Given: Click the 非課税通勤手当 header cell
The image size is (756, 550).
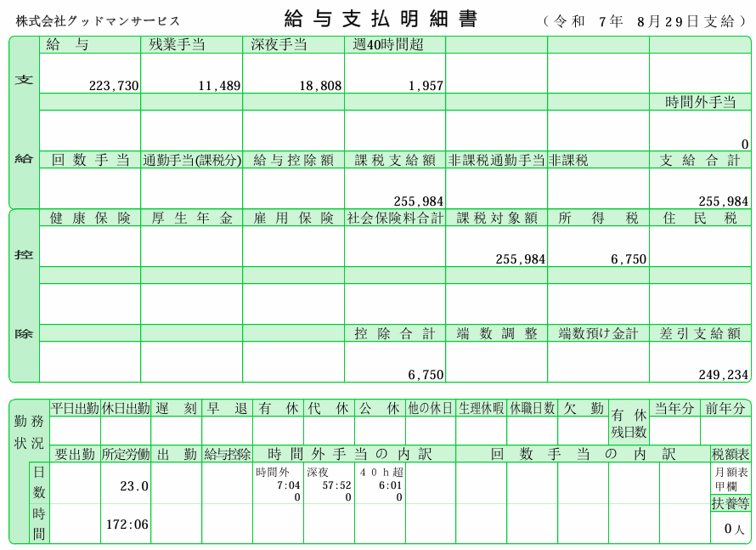Looking at the screenshot, I should [x=496, y=160].
